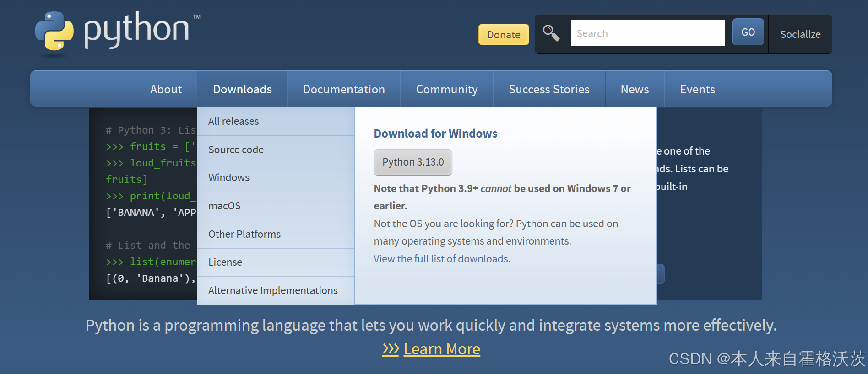Screen dimensions: 868x374
Task: Choose Alternative Implementations menu entry
Action: tap(276, 290)
